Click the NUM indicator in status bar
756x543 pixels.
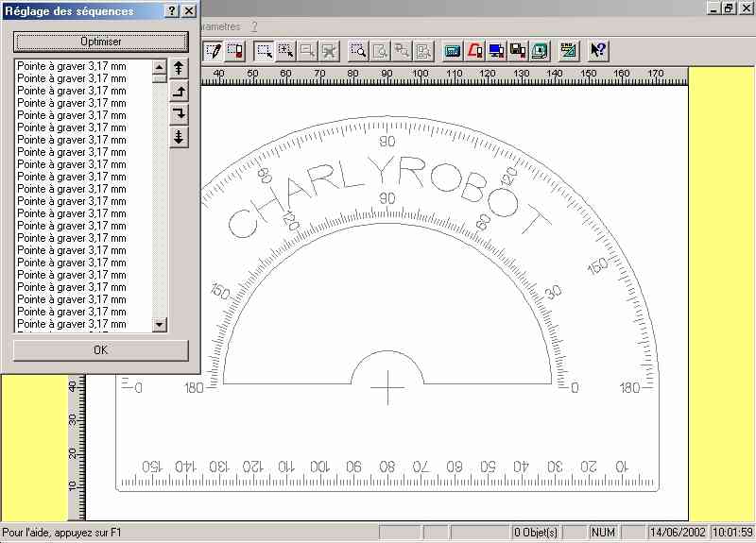point(604,533)
